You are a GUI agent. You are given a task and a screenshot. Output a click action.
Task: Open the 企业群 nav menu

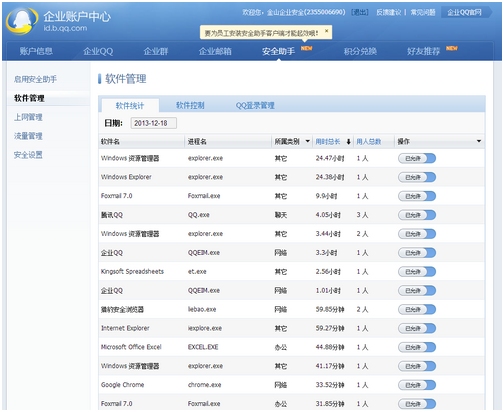click(x=156, y=51)
